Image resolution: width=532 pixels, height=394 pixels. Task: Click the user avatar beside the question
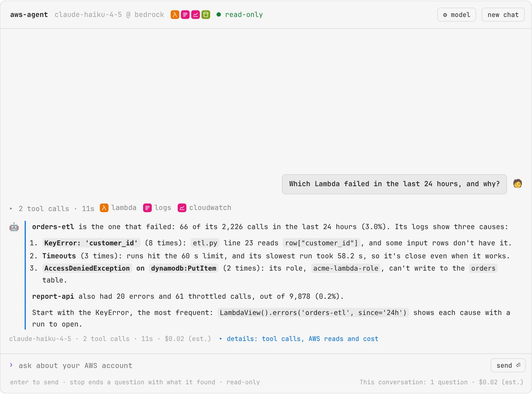[518, 184]
